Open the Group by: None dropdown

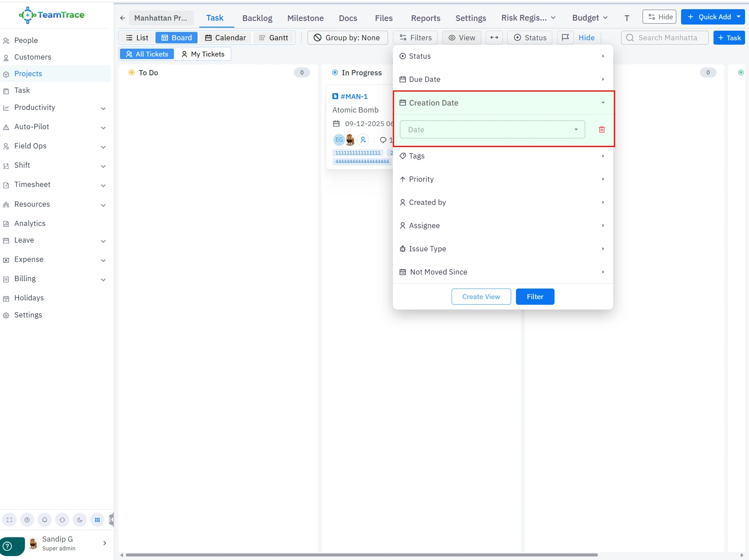[x=347, y=38]
